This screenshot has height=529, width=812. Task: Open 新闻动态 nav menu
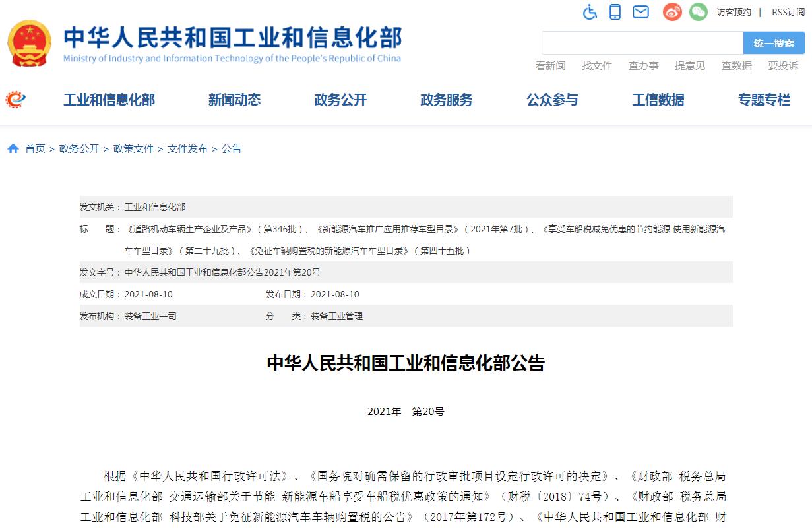pos(235,100)
